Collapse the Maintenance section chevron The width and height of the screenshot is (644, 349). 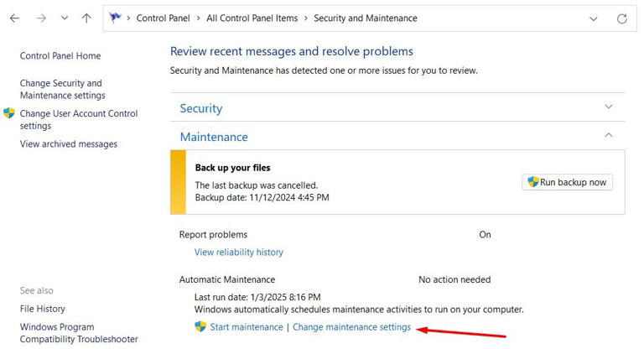609,135
